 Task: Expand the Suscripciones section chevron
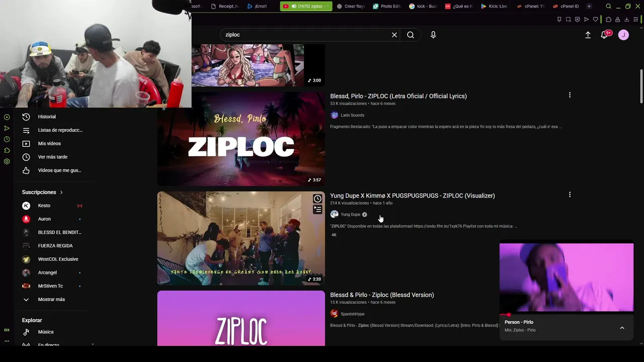click(61, 192)
